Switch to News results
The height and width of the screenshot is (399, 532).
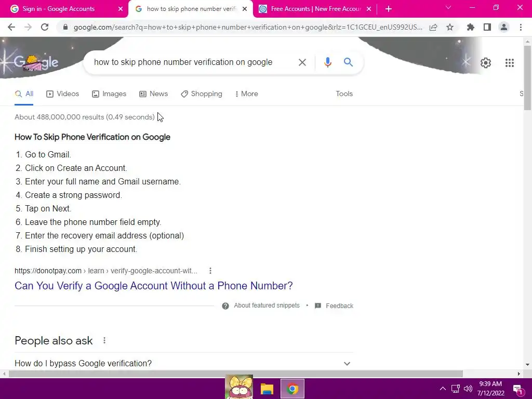click(154, 94)
